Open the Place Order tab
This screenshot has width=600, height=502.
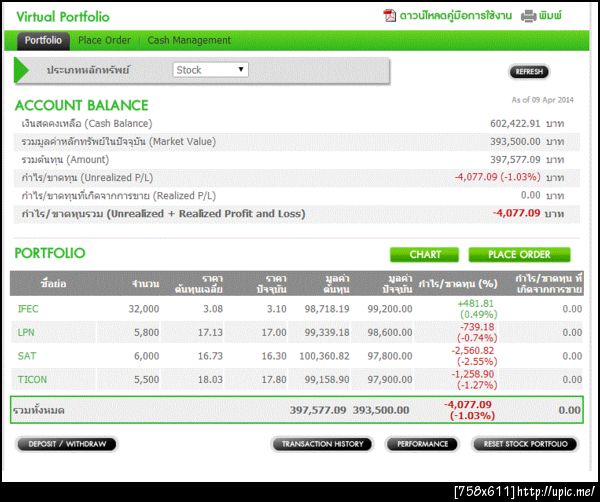(104, 40)
